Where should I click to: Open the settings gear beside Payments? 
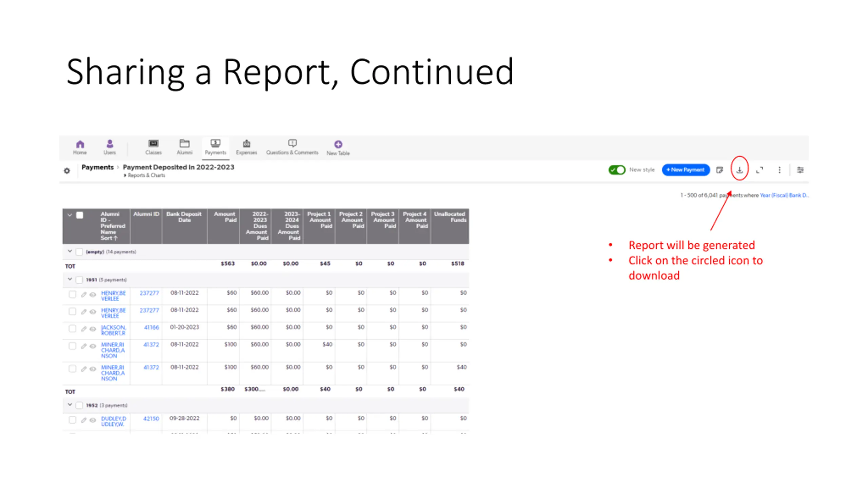pyautogui.click(x=67, y=171)
